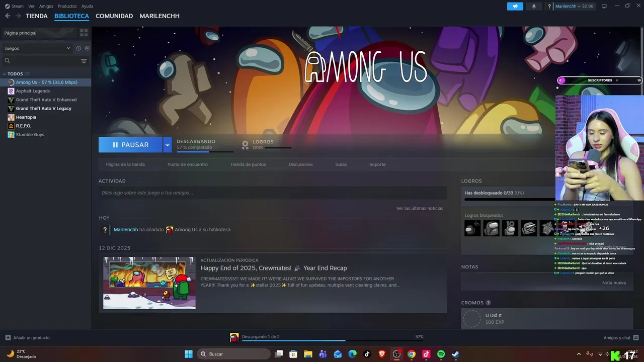This screenshot has width=644, height=362.
Task: Pause the Among Us download
Action: pyautogui.click(x=130, y=145)
